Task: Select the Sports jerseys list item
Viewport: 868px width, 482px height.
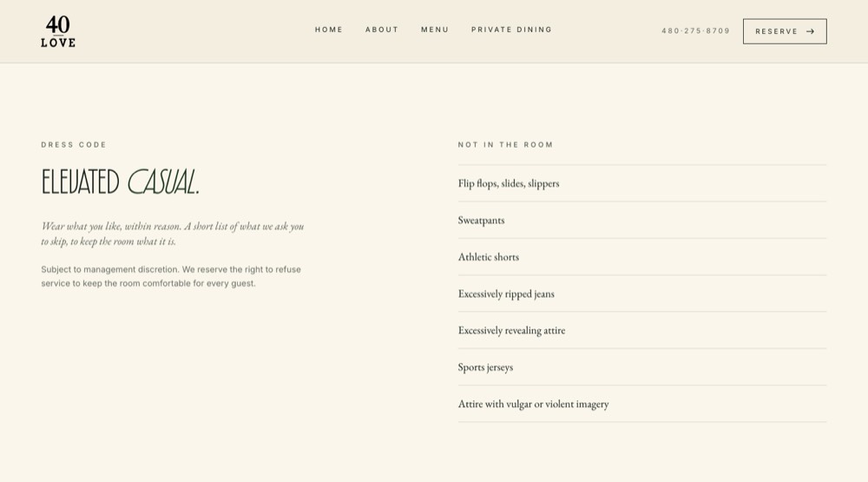Action: [642, 367]
